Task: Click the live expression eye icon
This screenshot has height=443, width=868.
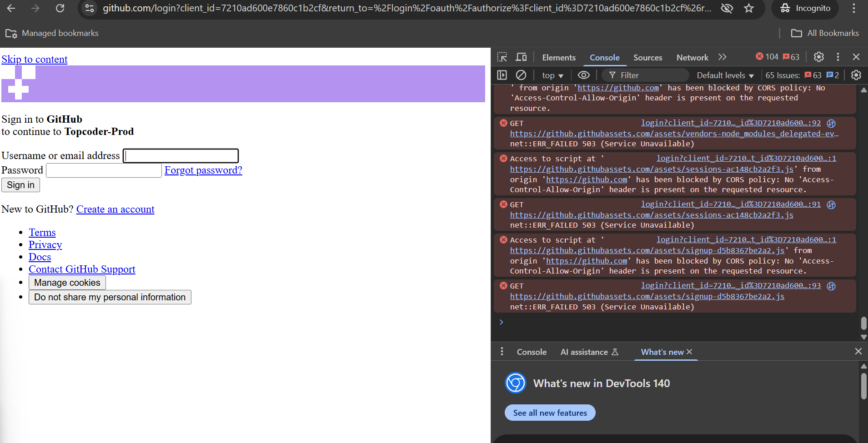Action: 584,75
